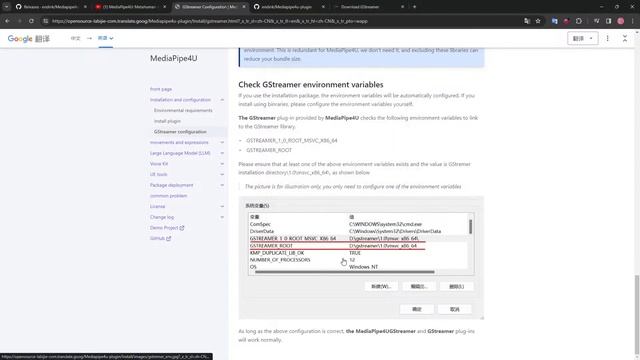
Task: Close the Download GStreamer tab
Action: pyautogui.click(x=402, y=7)
